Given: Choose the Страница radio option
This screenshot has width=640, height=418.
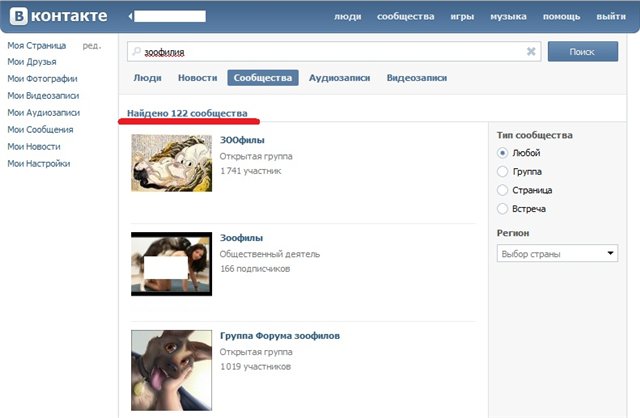Looking at the screenshot, I should pos(503,190).
